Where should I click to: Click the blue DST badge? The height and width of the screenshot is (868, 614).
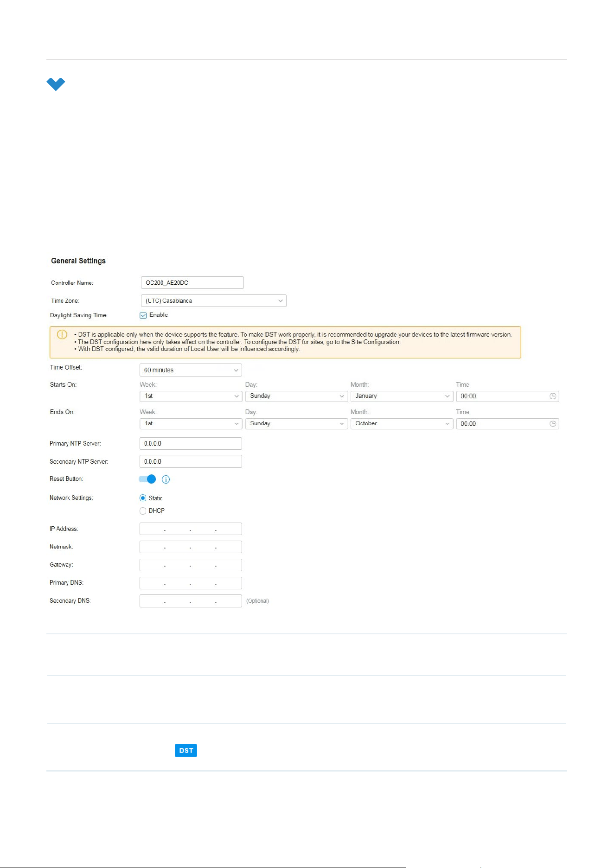(186, 750)
